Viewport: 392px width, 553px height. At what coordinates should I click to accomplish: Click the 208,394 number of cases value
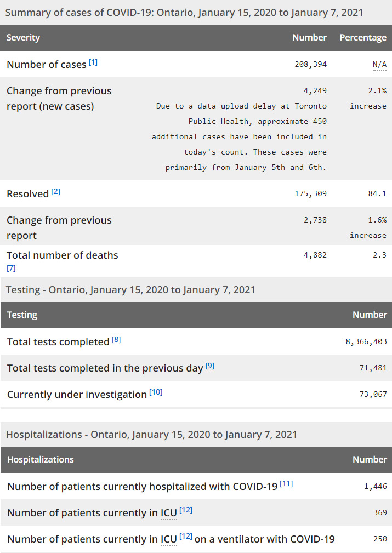click(x=310, y=65)
